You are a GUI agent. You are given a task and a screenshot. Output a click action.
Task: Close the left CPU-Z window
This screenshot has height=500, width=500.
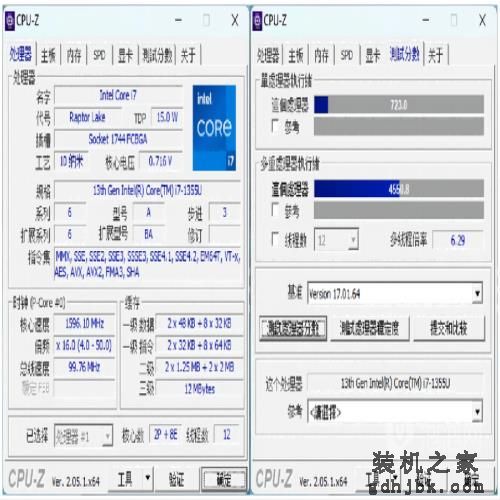pyautogui.click(x=235, y=21)
